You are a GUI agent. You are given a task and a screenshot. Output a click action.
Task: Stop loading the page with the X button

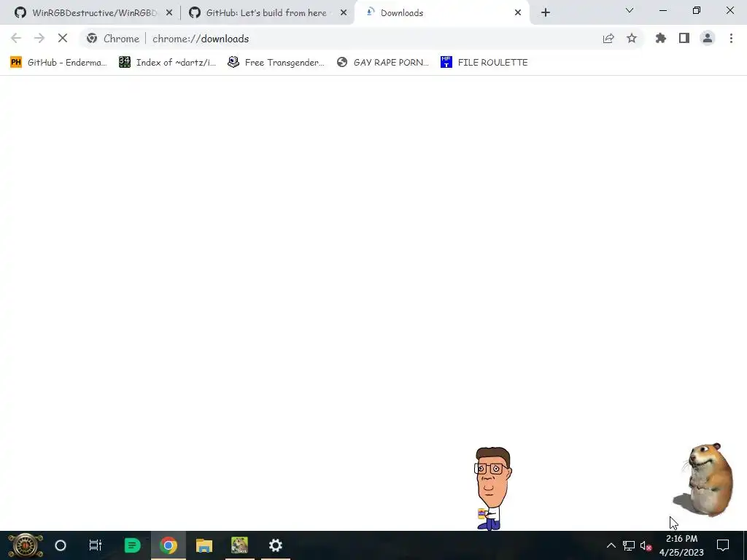63,39
